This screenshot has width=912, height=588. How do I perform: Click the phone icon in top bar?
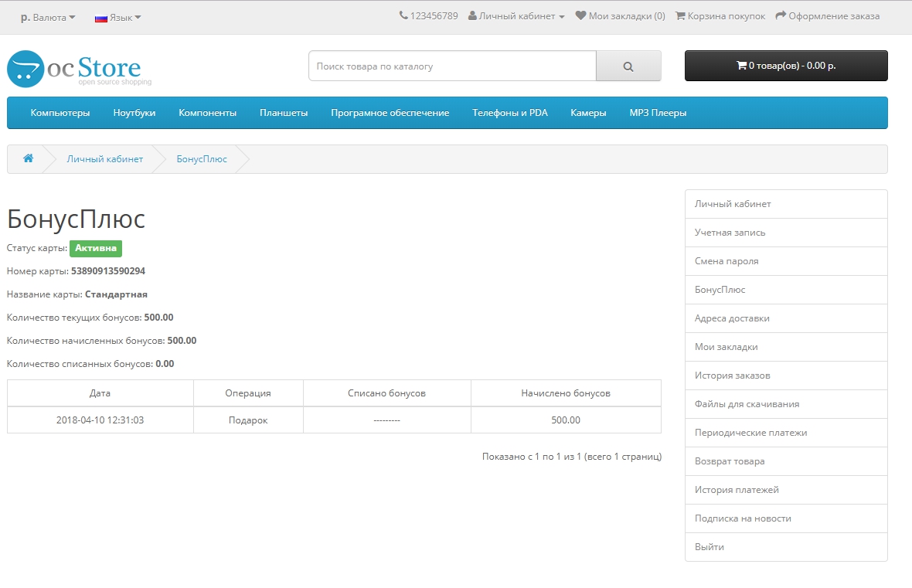tap(403, 15)
